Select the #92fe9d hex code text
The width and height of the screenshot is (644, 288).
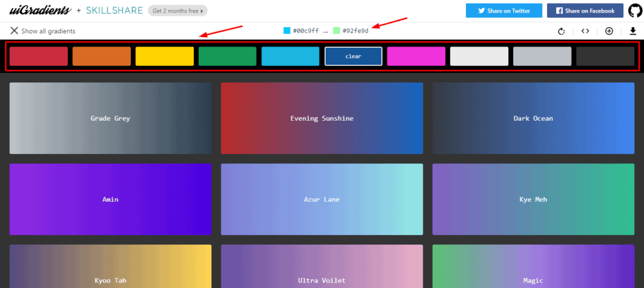pyautogui.click(x=356, y=31)
